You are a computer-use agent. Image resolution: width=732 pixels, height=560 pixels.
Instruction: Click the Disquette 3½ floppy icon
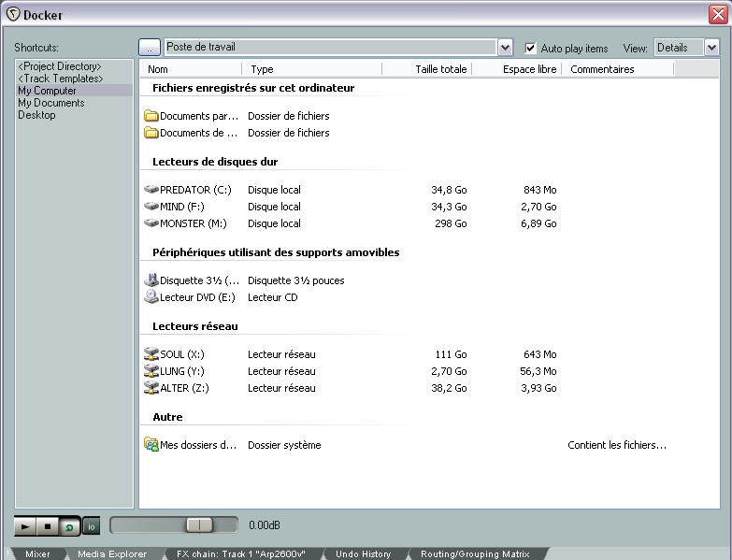click(151, 280)
